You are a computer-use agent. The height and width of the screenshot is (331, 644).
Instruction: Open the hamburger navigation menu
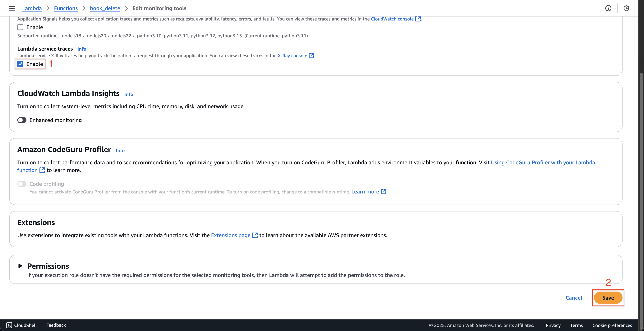pyautogui.click(x=12, y=8)
